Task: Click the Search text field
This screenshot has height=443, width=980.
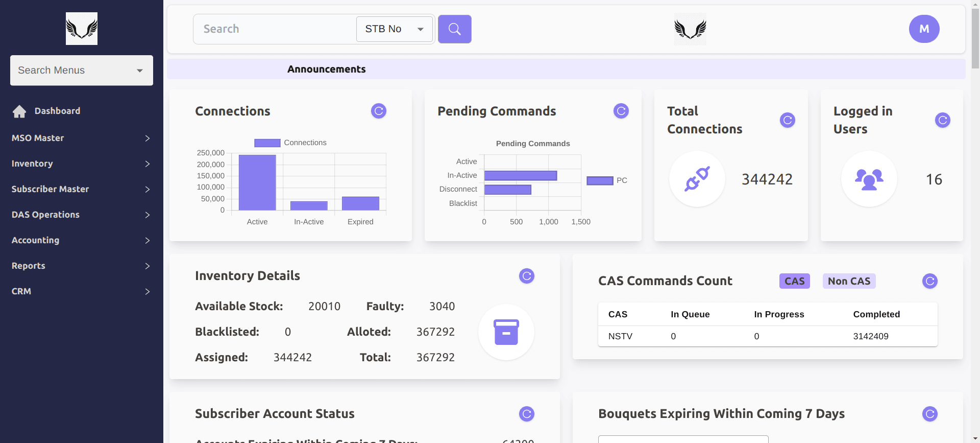Action: (275, 29)
